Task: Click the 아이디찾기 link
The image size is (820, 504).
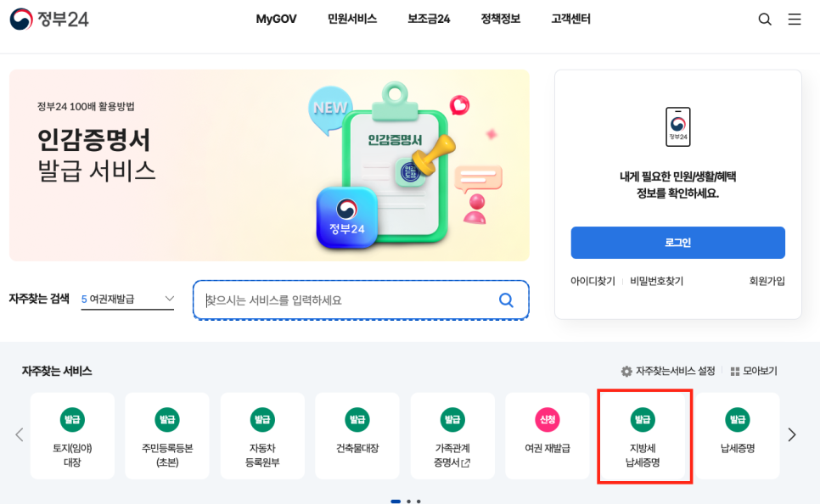Action: coord(593,282)
